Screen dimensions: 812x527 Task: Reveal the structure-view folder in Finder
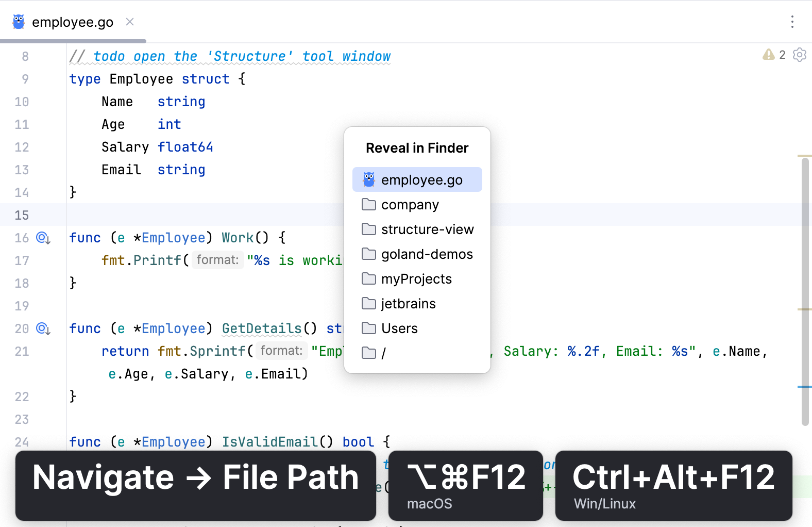(x=427, y=229)
